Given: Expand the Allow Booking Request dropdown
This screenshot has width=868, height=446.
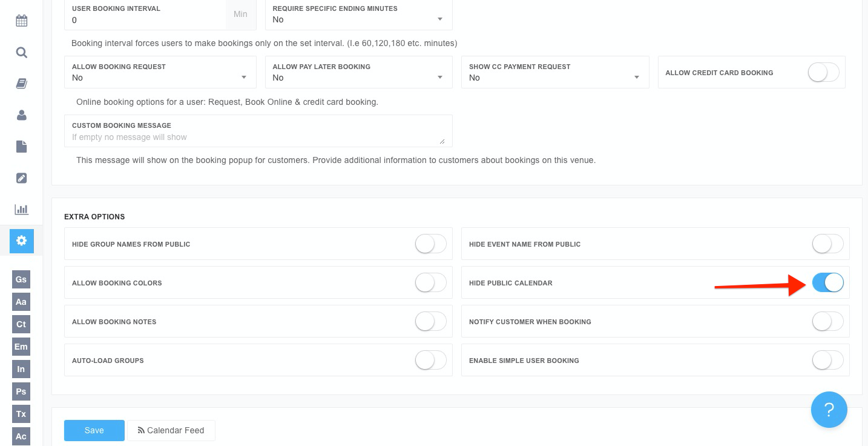Looking at the screenshot, I should (x=160, y=73).
